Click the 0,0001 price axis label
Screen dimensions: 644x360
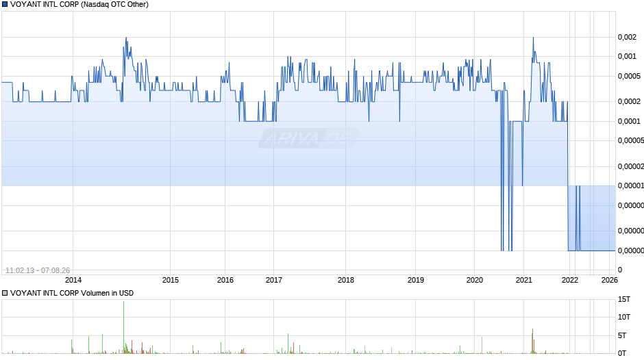pos(629,121)
